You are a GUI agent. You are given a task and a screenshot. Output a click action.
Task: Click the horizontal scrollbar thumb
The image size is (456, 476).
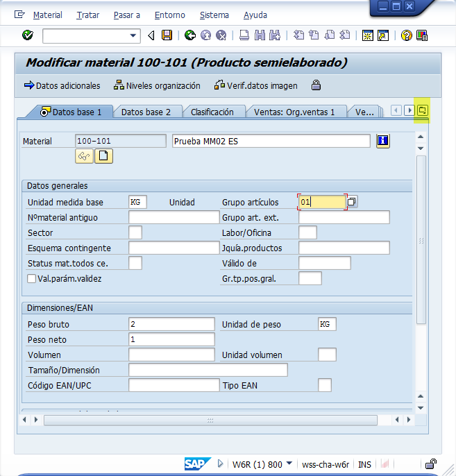coord(210,420)
